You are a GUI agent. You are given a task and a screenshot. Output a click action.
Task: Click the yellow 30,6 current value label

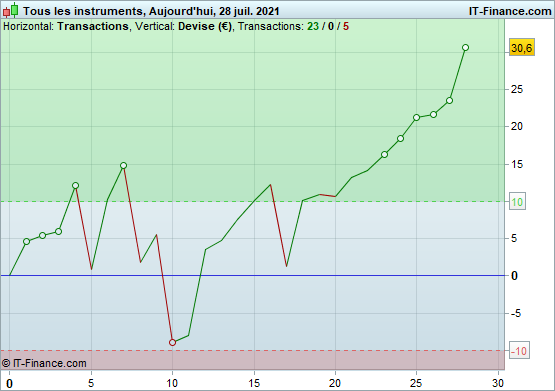point(522,48)
